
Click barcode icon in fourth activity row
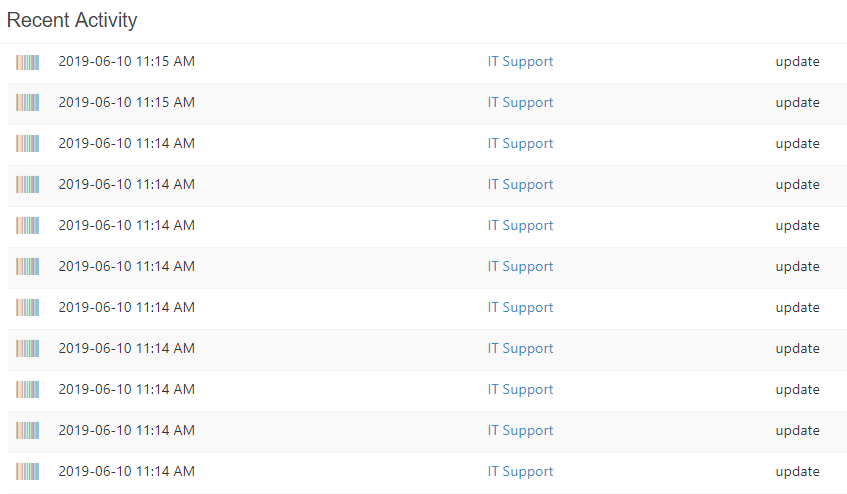[x=28, y=184]
